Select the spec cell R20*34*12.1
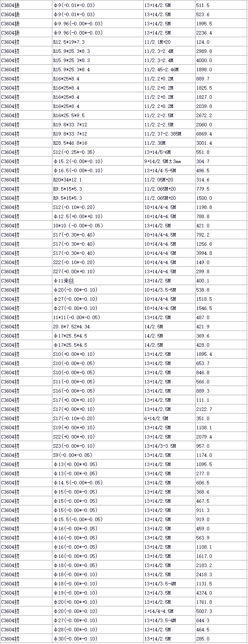The height and width of the screenshot is (644, 248). click(x=97, y=180)
